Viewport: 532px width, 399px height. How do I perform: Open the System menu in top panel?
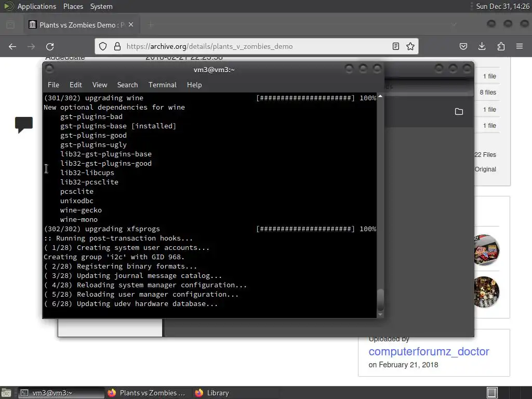(x=101, y=6)
